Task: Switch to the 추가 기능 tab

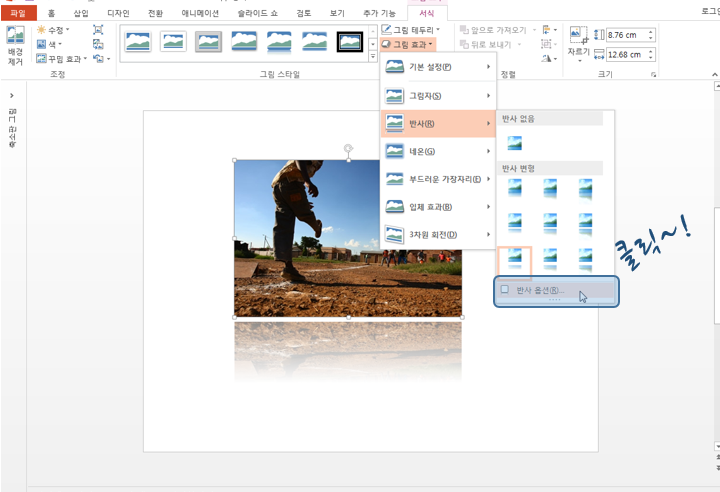Action: 379,13
